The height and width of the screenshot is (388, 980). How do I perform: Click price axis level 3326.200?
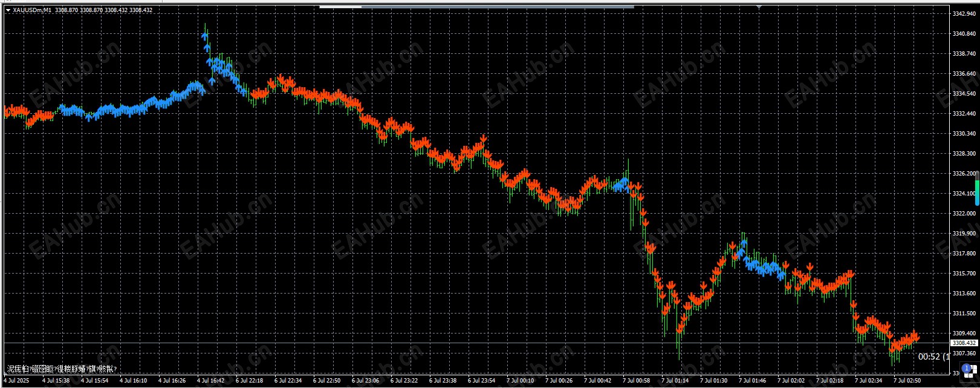pos(962,173)
